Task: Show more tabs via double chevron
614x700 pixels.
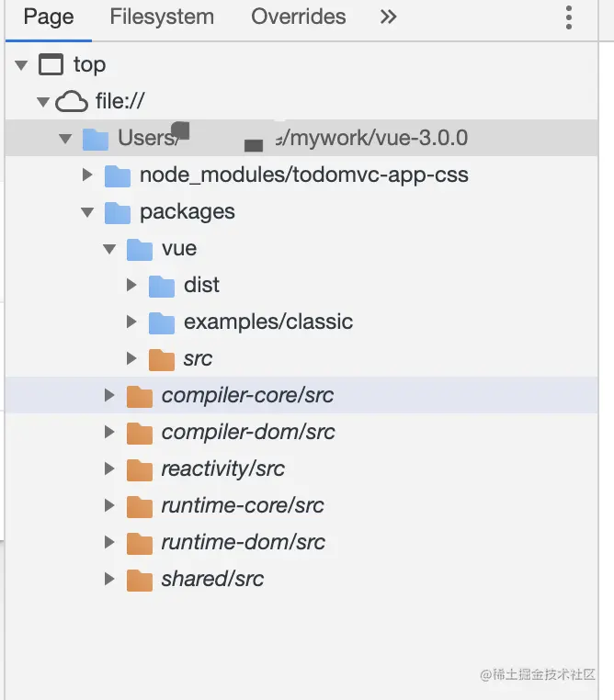Action: click(388, 17)
